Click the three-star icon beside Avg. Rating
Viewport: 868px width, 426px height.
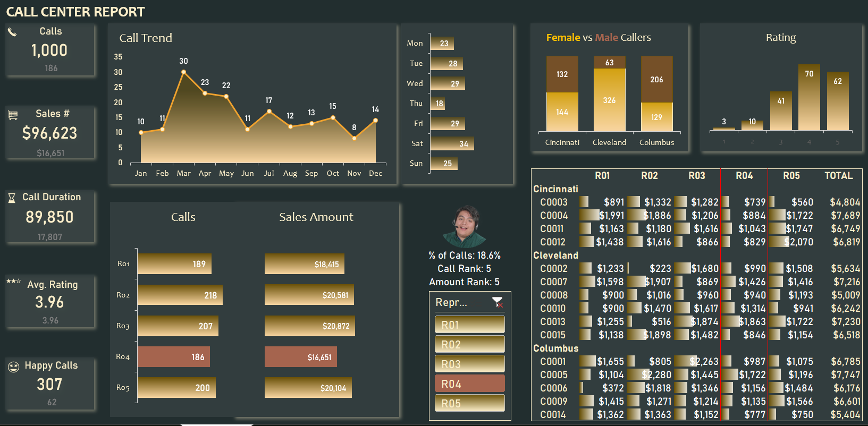(x=13, y=281)
